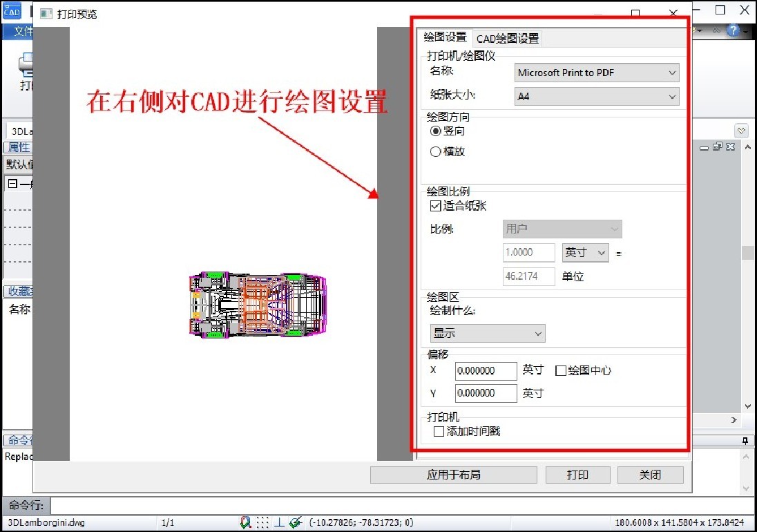
Task: Click the CAD logo icon at top left
Action: pyautogui.click(x=11, y=11)
